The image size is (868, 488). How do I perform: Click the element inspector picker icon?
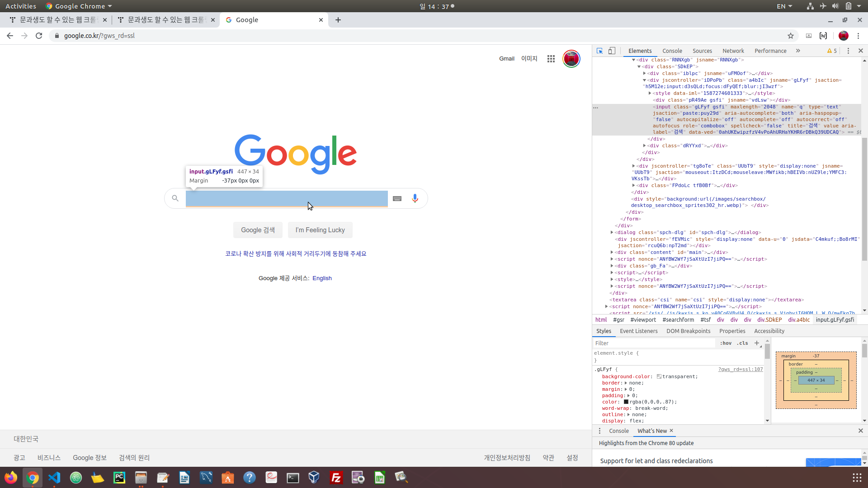coord(599,51)
